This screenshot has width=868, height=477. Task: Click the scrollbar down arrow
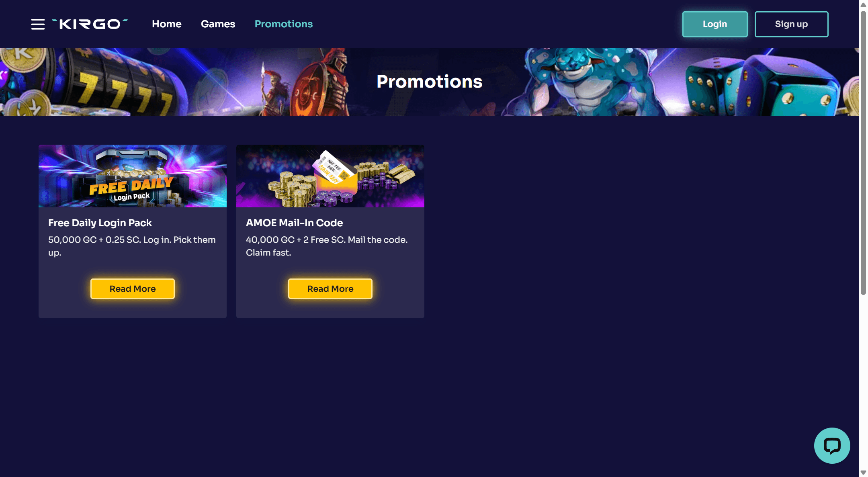coord(863,473)
